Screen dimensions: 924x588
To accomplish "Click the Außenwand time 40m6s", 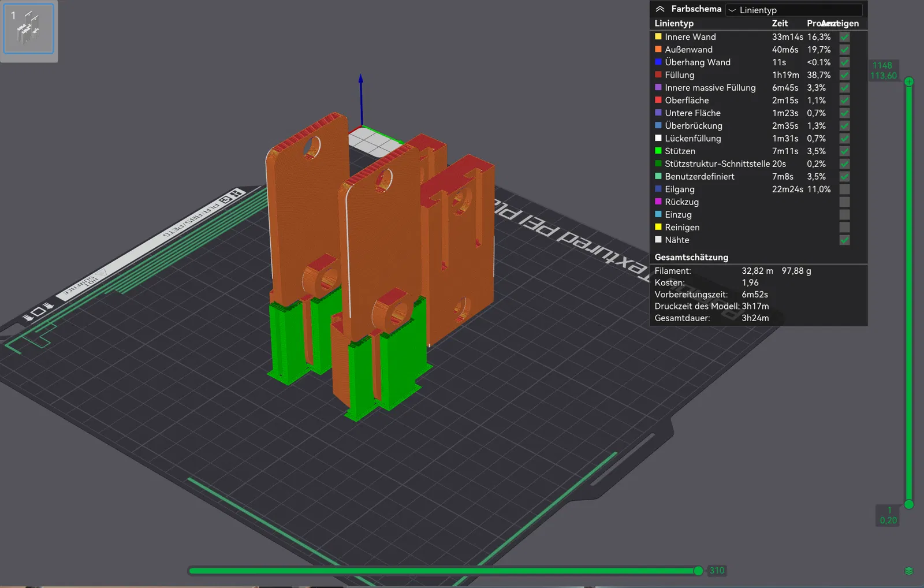I will [785, 50].
